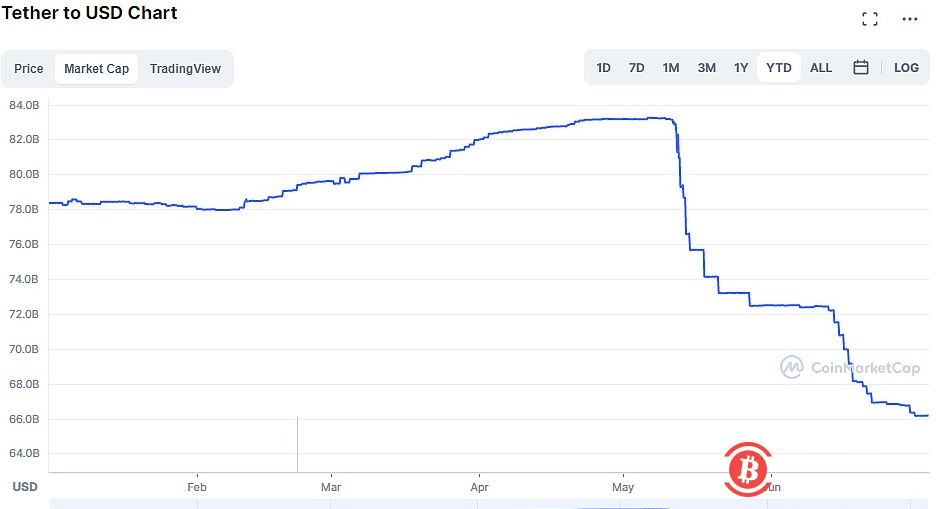Open the fullscreen chart view icon
942x509 pixels.
click(870, 19)
